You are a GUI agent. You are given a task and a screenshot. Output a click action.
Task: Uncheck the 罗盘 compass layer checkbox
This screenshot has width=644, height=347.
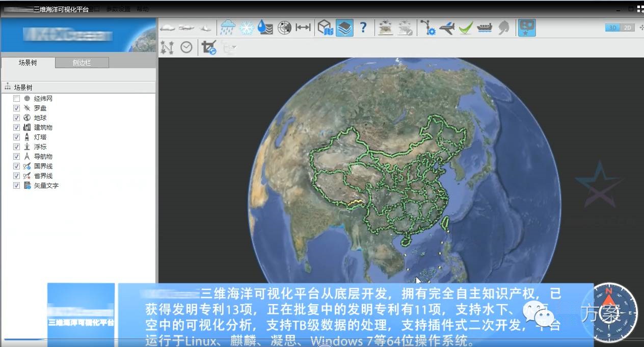pos(17,108)
